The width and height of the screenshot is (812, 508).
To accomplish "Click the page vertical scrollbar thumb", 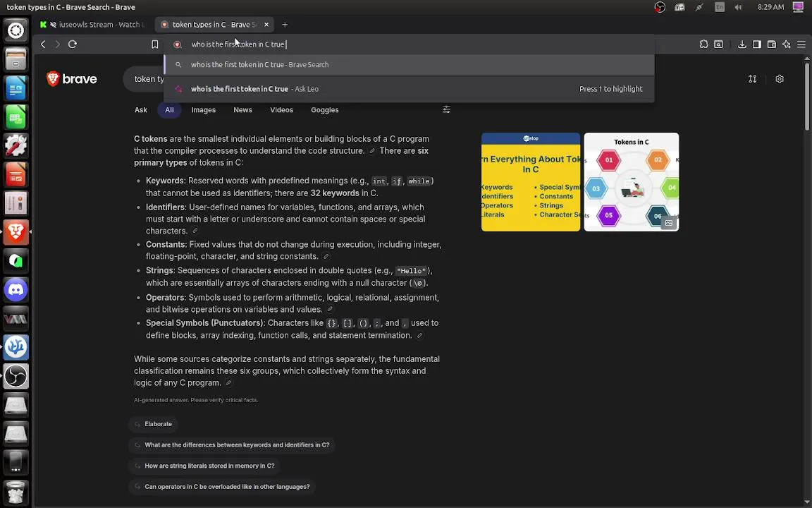I will click(x=807, y=97).
